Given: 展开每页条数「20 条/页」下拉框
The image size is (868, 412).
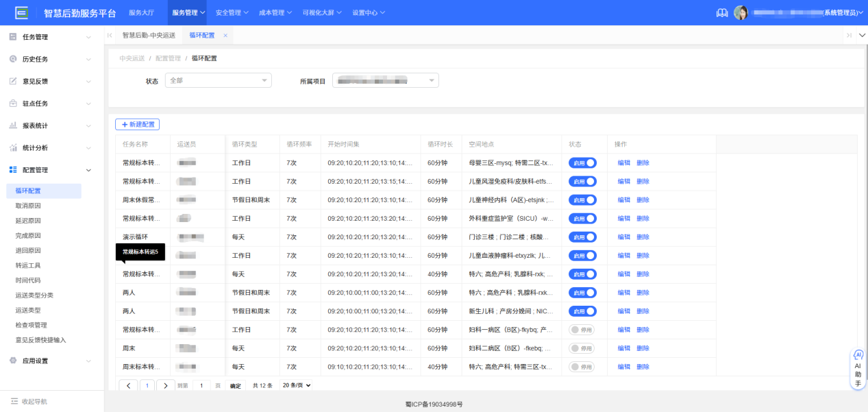Looking at the screenshot, I should pyautogui.click(x=295, y=385).
